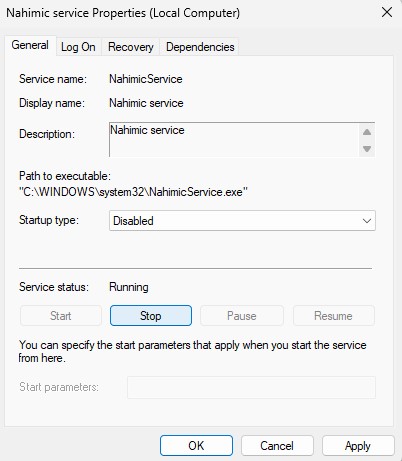This screenshot has width=402, height=461.
Task: Apply the startup type changes
Action: tap(358, 446)
